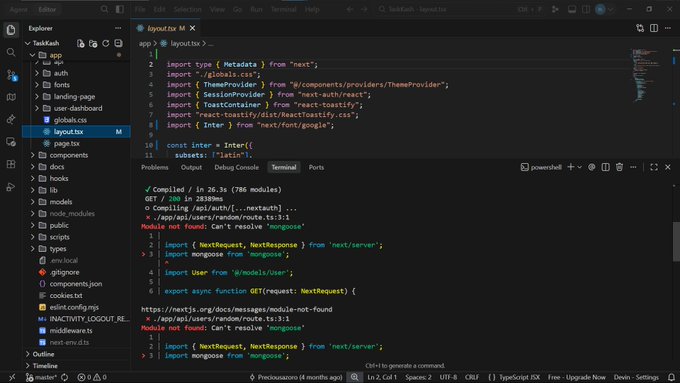Click the @ mention icon in terminal toolbar
680x383 pixels.
click(592, 167)
